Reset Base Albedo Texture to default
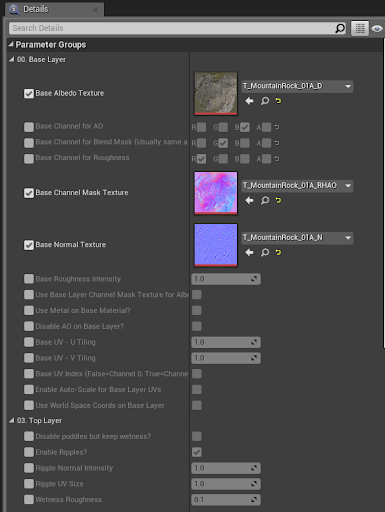Screen dimensions: 385x512 (x=278, y=101)
